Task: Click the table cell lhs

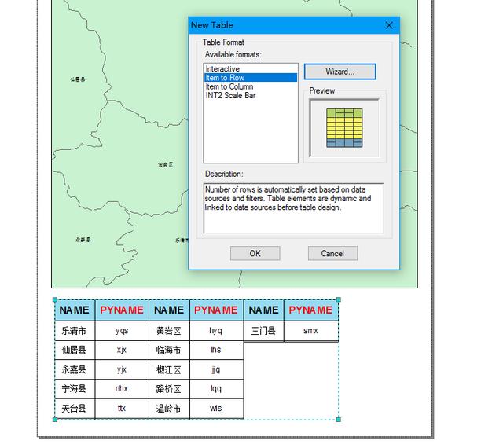Action: pyautogui.click(x=216, y=350)
